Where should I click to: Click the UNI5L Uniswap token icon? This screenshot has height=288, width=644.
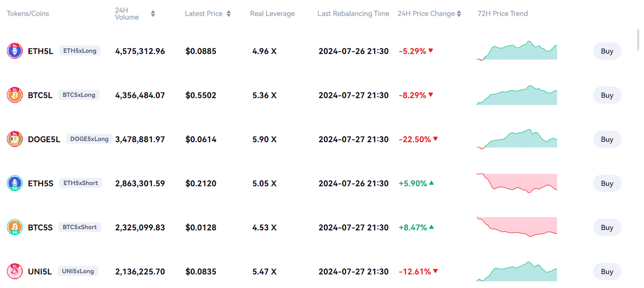point(15,271)
